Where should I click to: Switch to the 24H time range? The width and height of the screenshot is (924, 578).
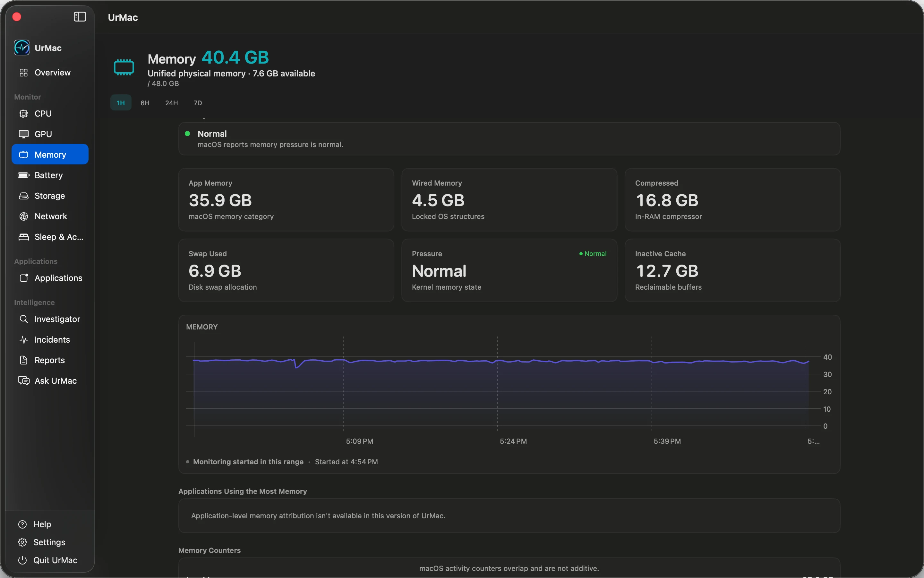click(x=171, y=103)
